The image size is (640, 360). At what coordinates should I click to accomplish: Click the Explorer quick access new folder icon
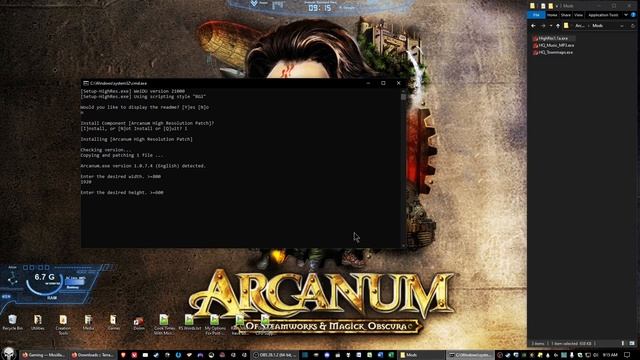click(551, 6)
